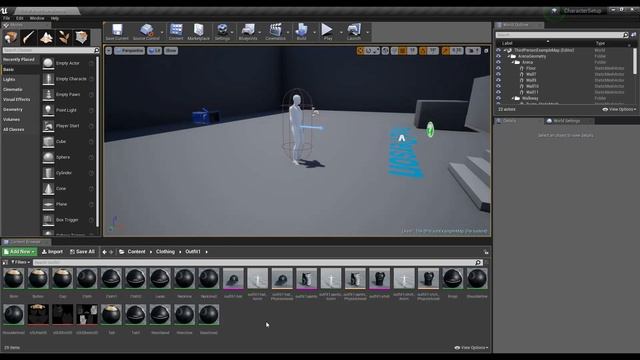Image resolution: width=640 pixels, height=360 pixels.
Task: Toggle visibility of ArenaGeometry folder
Action: click(x=498, y=56)
